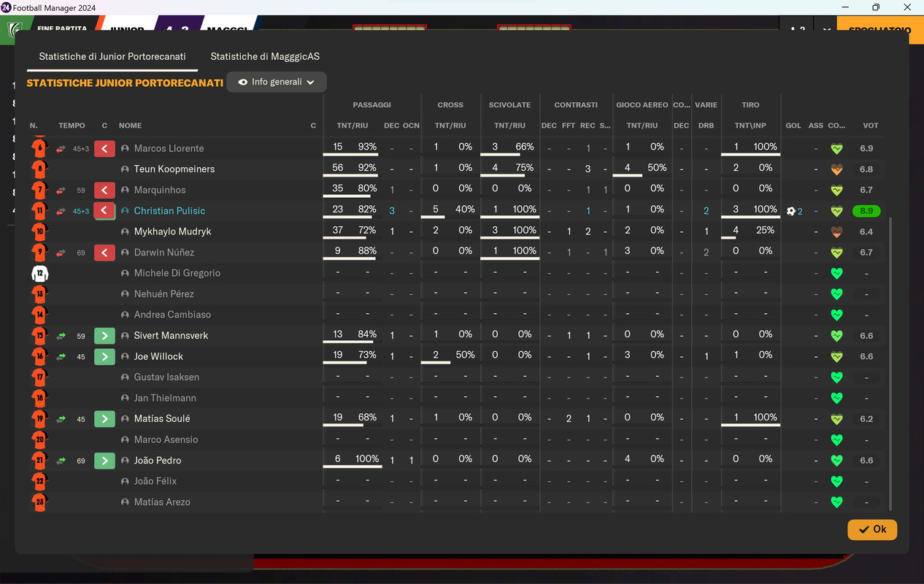The image size is (924, 584).
Task: Sort table by VOT rating column
Action: click(871, 126)
